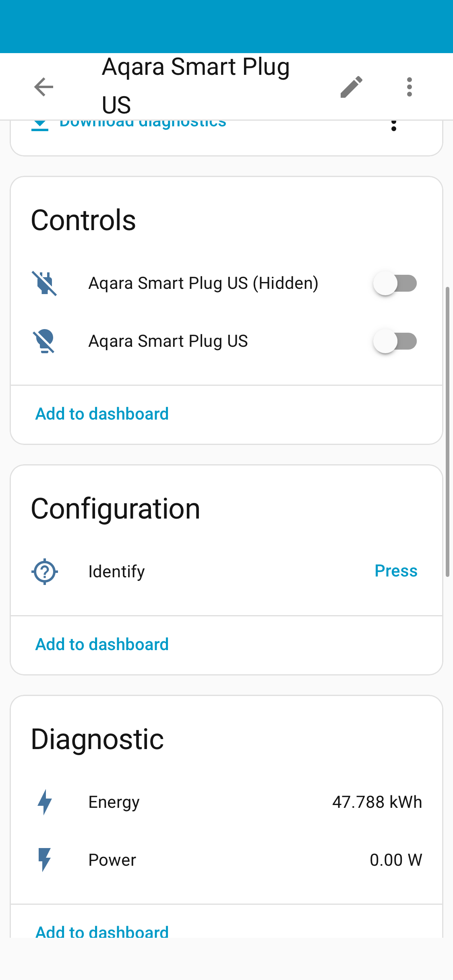Add Controls entities to dashboard
453x980 pixels.
102,414
